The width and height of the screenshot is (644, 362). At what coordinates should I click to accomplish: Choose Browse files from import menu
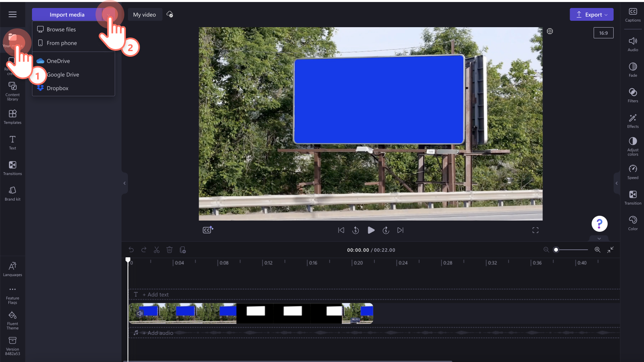pyautogui.click(x=74, y=30)
